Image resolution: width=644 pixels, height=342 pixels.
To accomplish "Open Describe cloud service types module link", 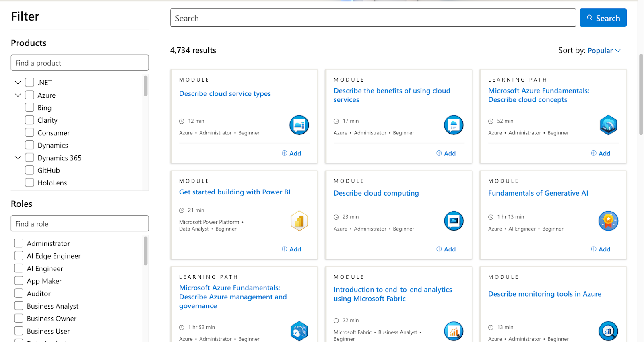I will (225, 93).
